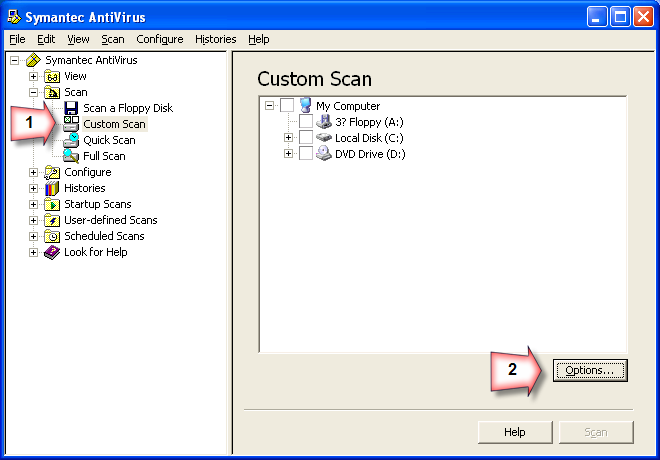This screenshot has width=660, height=460.
Task: Click the Quick Scan icon
Action: click(71, 140)
